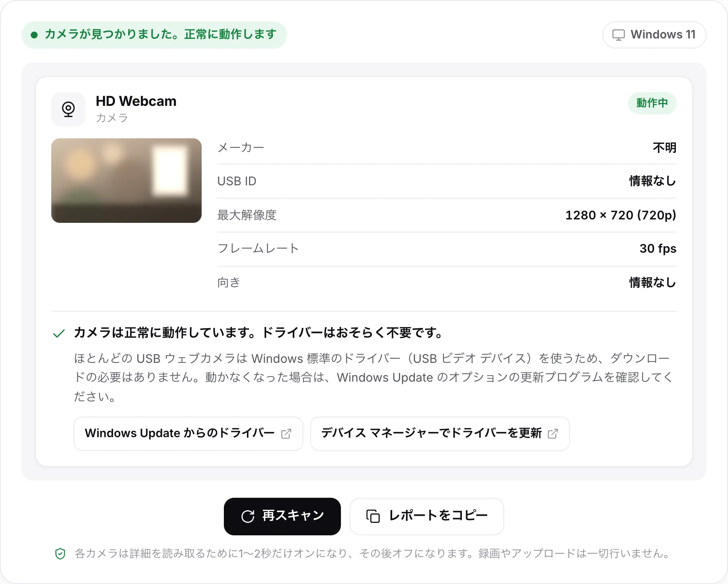The width and height of the screenshot is (728, 584).
Task: Click the 30 fps value
Action: click(658, 249)
